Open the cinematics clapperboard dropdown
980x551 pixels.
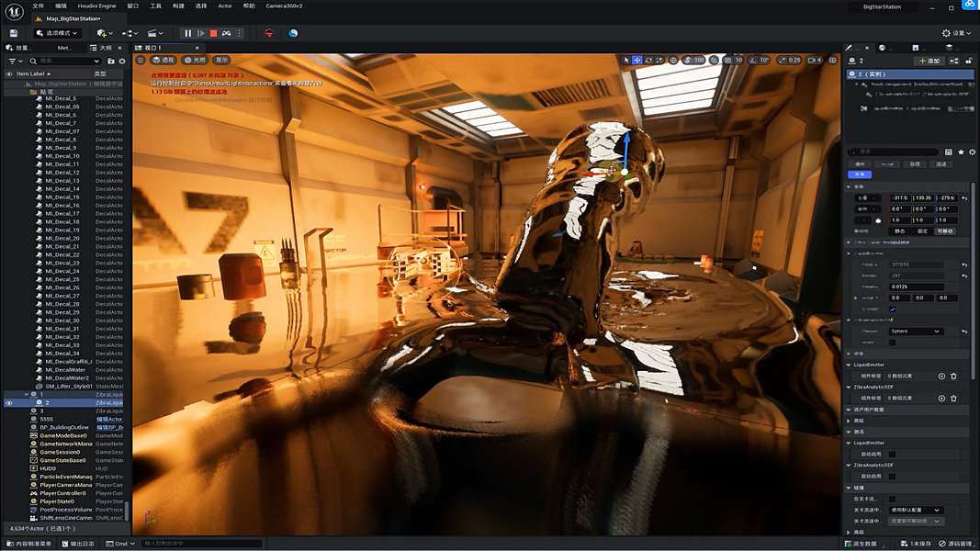[x=154, y=33]
